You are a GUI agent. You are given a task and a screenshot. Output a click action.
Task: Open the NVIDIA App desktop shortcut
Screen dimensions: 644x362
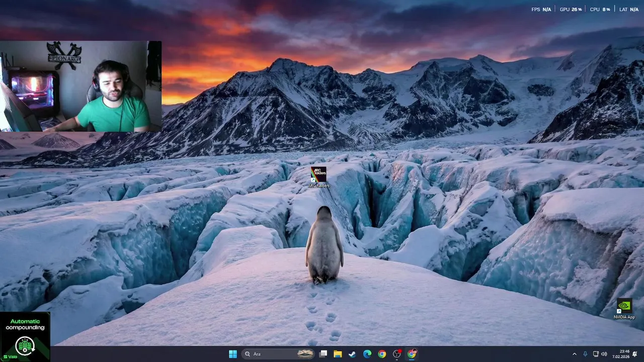pos(624,309)
